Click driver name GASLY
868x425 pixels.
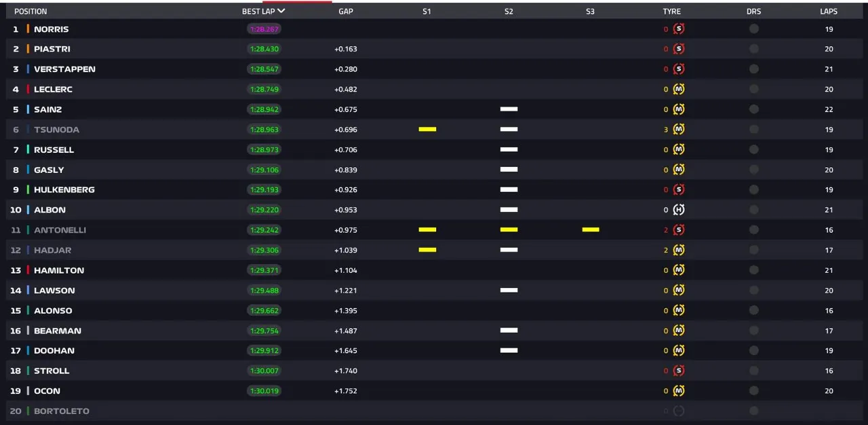[49, 170]
